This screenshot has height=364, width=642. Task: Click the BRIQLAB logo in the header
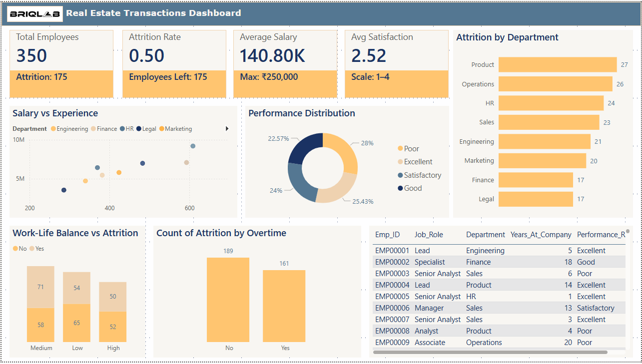(x=35, y=14)
